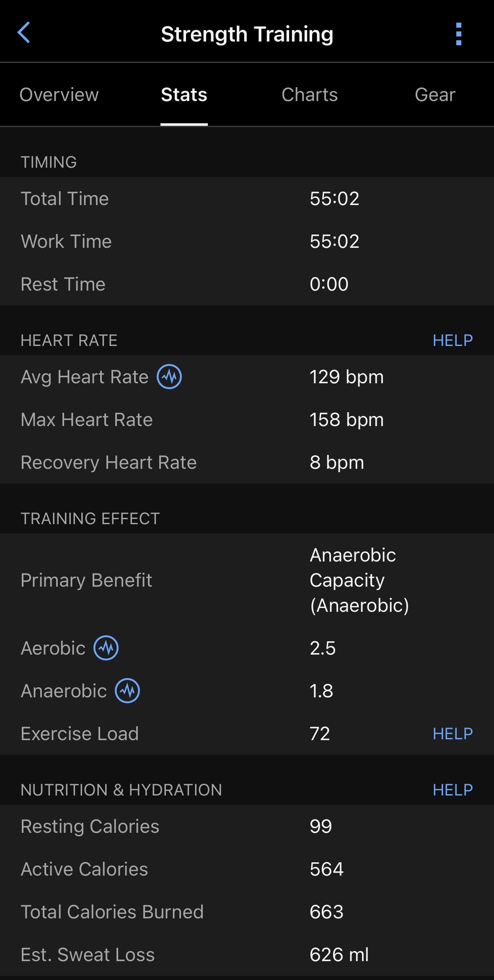Select the Total Calories Burned row
Image resolution: width=494 pixels, height=980 pixels.
click(247, 912)
